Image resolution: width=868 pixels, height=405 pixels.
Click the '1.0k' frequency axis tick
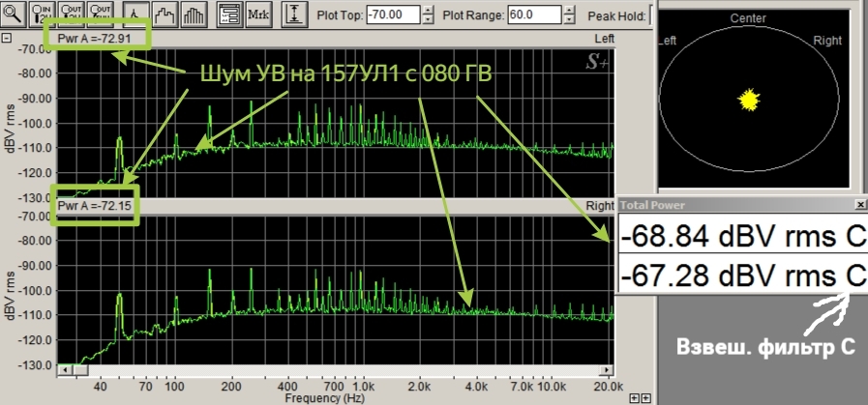[362, 386]
